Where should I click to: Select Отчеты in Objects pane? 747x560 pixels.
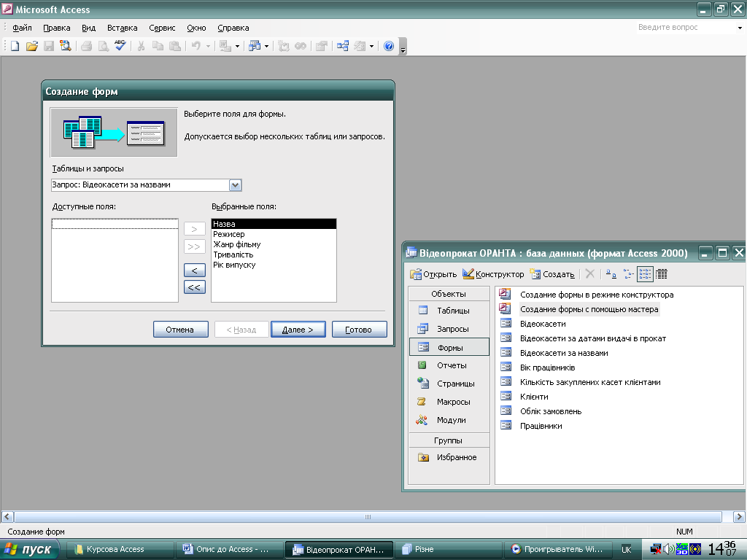click(x=449, y=365)
